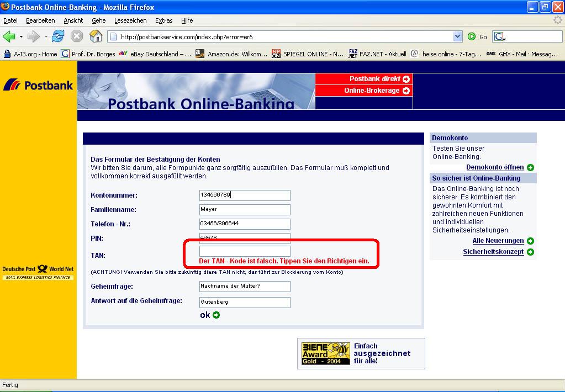Viewport: 565px width, 392px height.
Task: Click the empty TAN input field
Action: click(245, 251)
